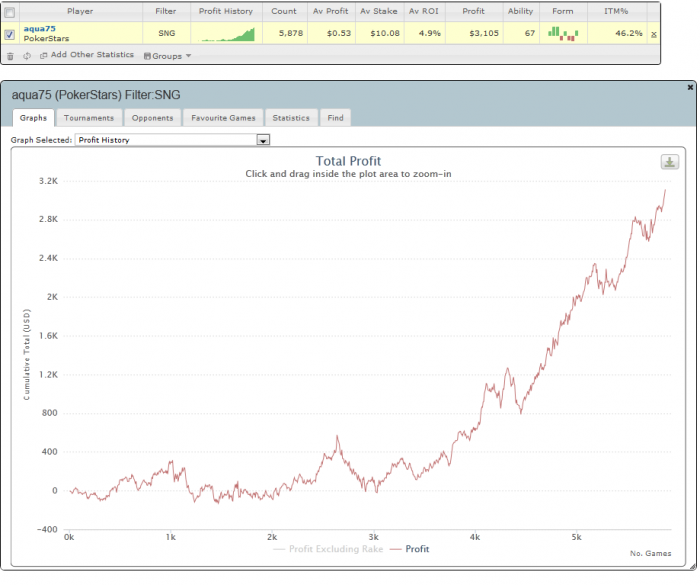Toggle the select-all checkbox in table header
Screen dimensions: 700x585
(9, 12)
